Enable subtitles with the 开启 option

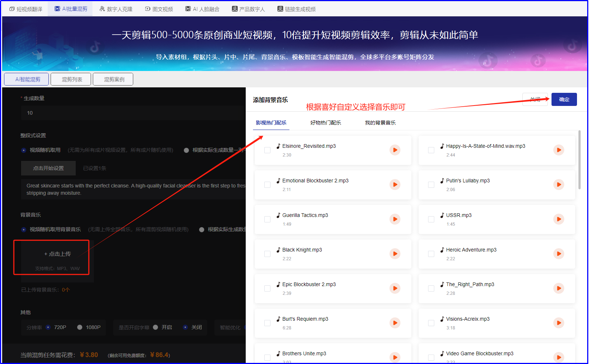(x=157, y=327)
